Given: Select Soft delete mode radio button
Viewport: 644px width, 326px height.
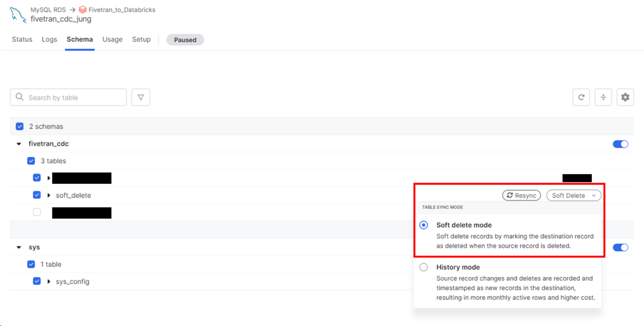Looking at the screenshot, I should tap(424, 225).
